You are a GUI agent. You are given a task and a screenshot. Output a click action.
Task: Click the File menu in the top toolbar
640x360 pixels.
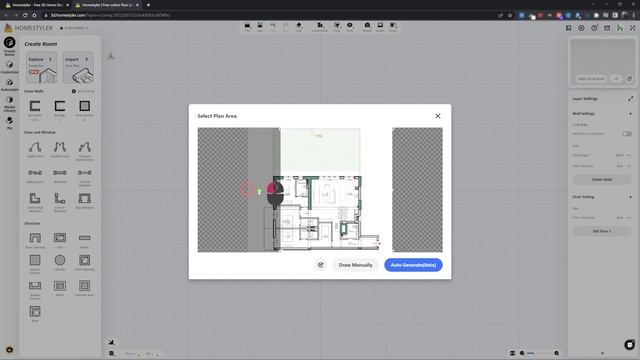[x=247, y=27]
